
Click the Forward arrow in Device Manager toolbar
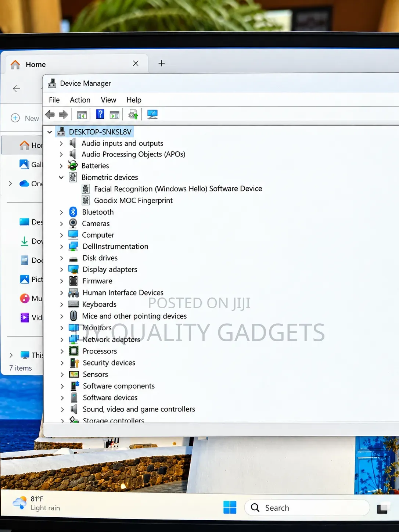tap(64, 115)
